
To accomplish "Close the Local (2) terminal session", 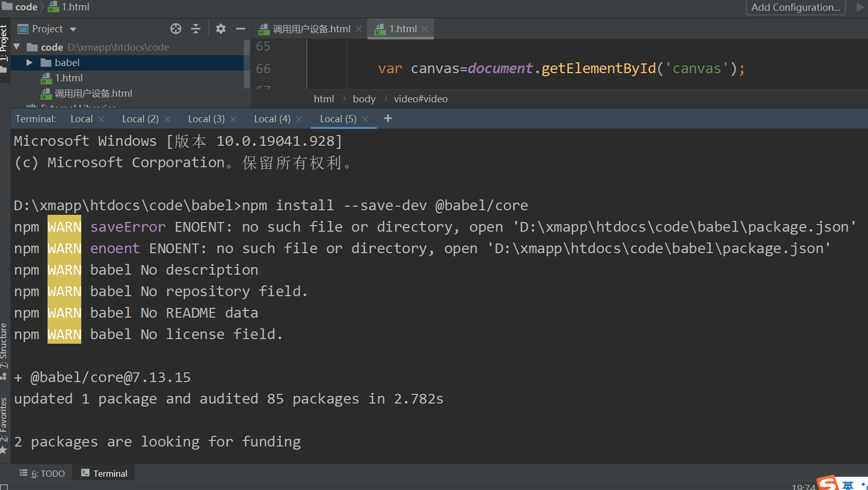I will (167, 119).
